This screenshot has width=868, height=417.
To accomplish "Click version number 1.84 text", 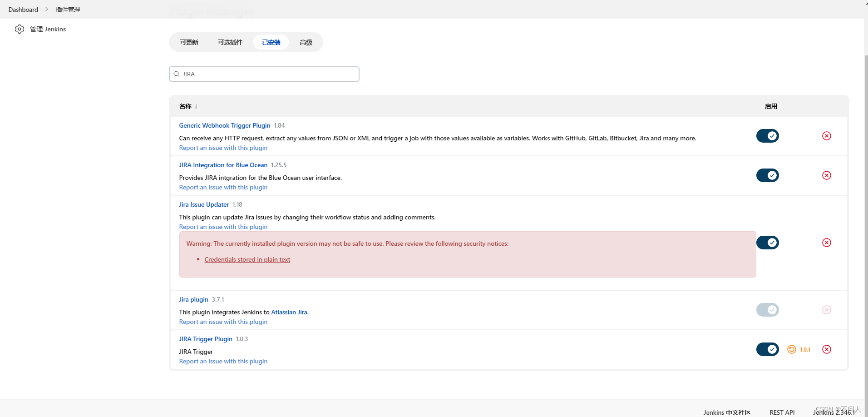I will tap(279, 125).
